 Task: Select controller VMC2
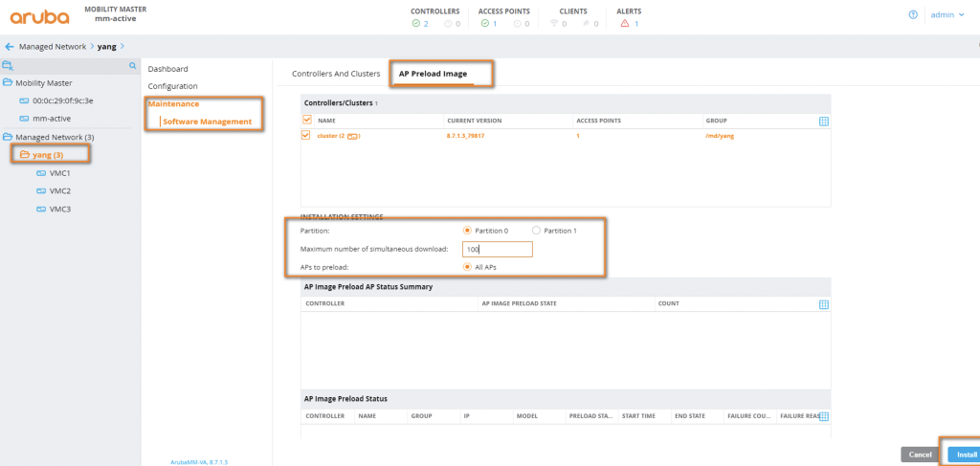pos(60,191)
